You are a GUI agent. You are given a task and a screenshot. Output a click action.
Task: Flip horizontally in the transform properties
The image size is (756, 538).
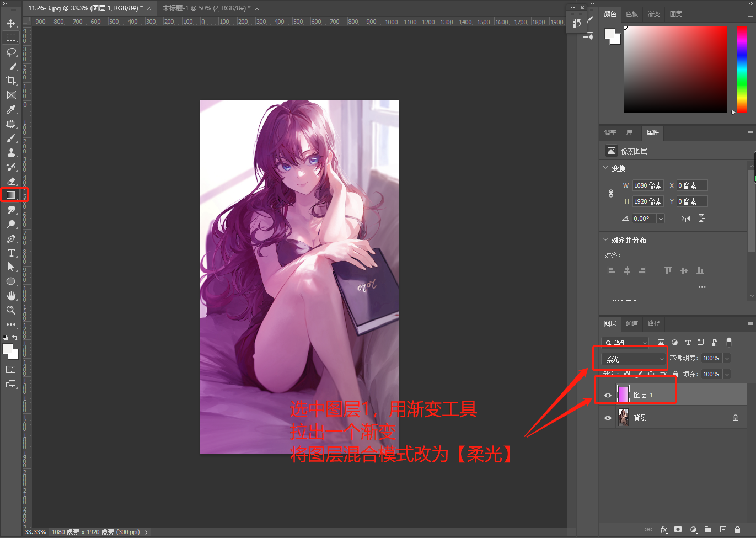tap(685, 219)
